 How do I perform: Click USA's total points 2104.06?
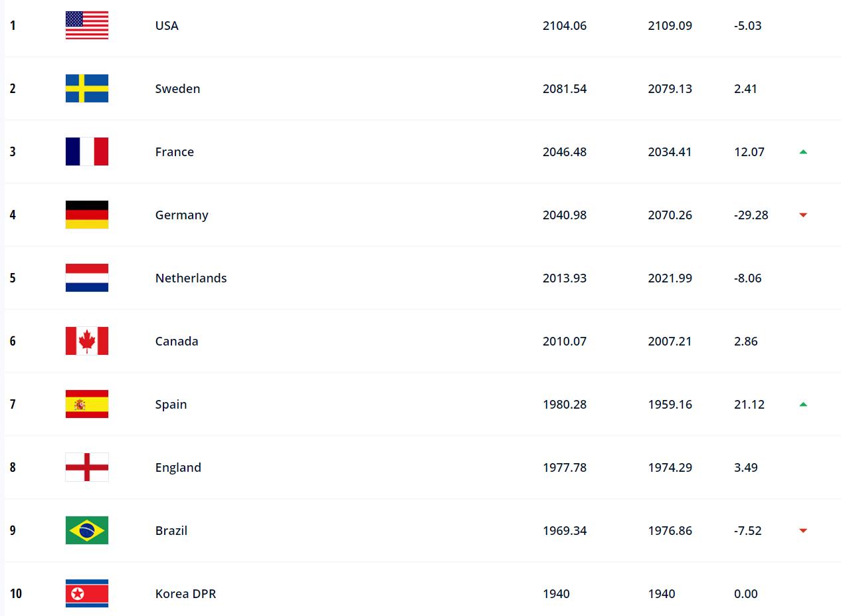[565, 25]
